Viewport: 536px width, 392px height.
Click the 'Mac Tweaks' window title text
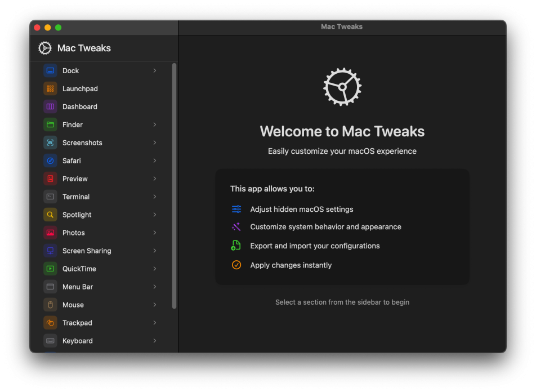342,26
